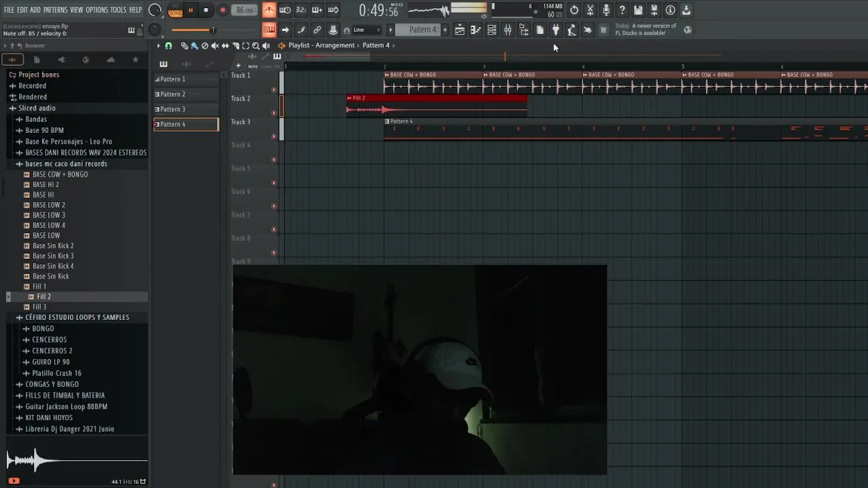Toggle SONG/pattern mode button
The height and width of the screenshot is (488, 868).
[176, 10]
